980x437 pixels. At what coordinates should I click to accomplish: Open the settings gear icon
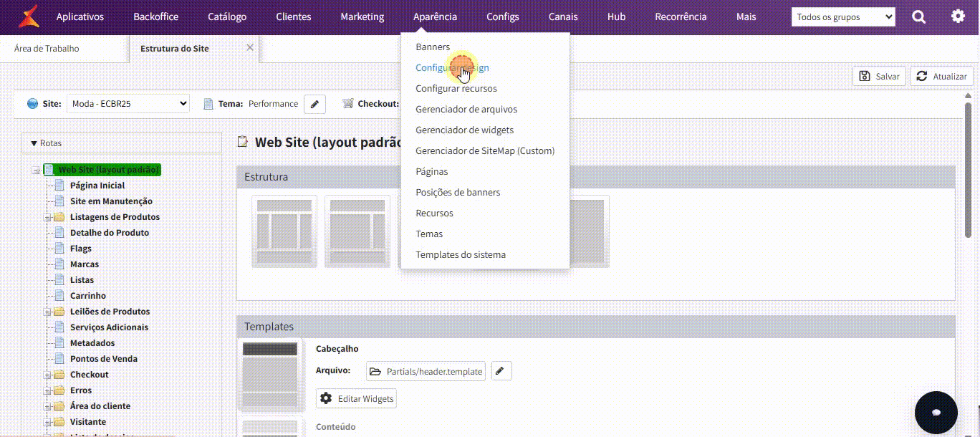coord(958,16)
